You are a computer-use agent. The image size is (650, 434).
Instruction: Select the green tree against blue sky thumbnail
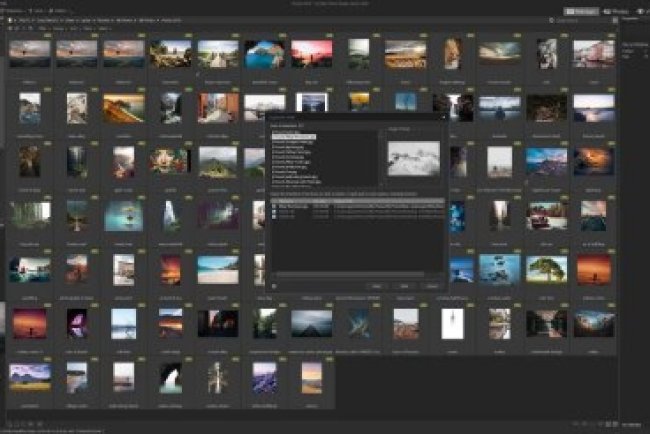click(x=546, y=269)
